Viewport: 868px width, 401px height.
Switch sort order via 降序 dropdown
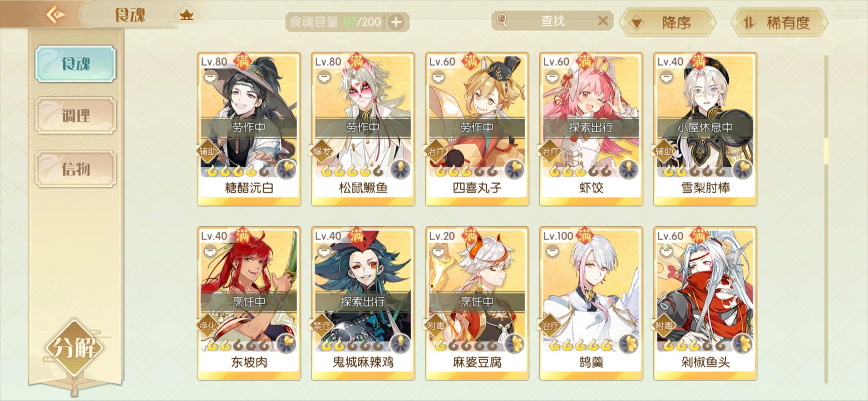(x=669, y=23)
